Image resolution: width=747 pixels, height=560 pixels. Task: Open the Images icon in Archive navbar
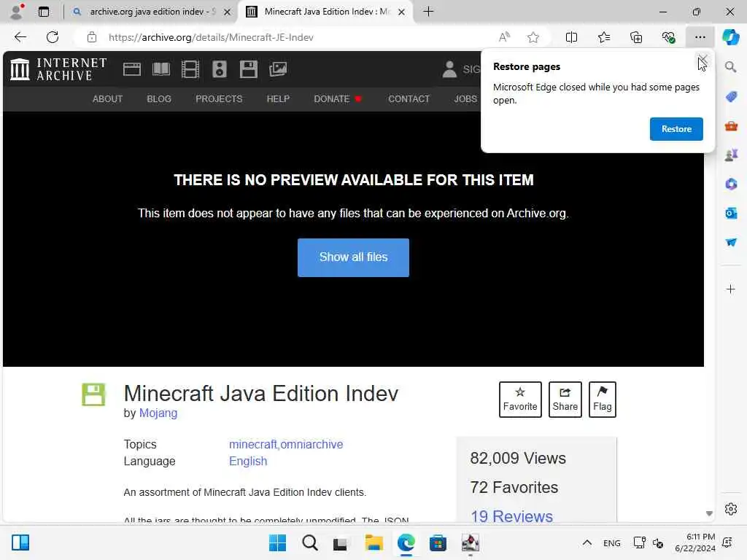pos(278,69)
